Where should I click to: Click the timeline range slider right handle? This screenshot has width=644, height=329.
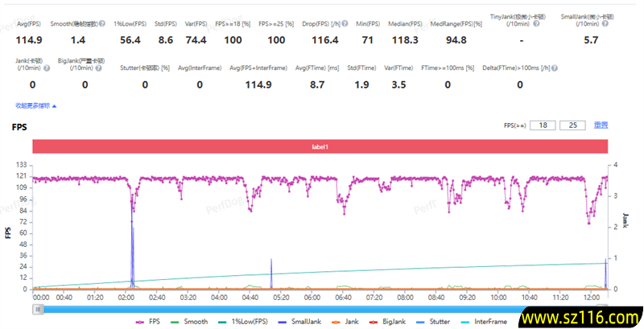click(x=604, y=306)
